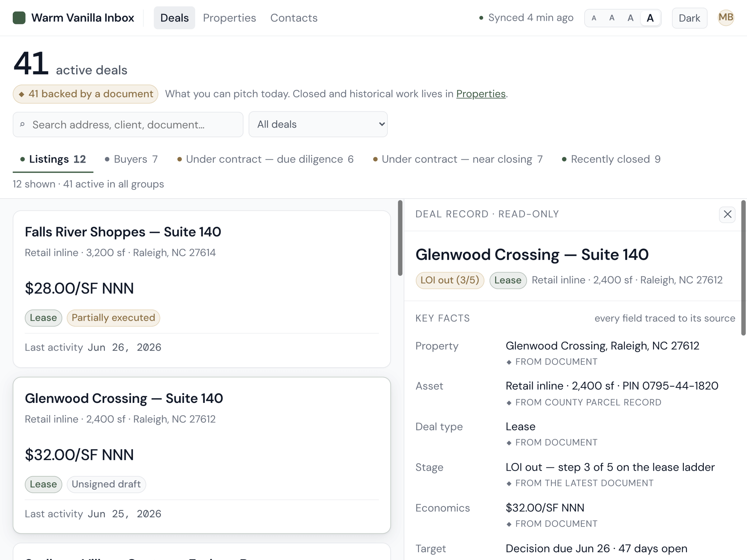Click the Partially executed tag
Screen dimensions: 747x560
pyautogui.click(x=113, y=318)
